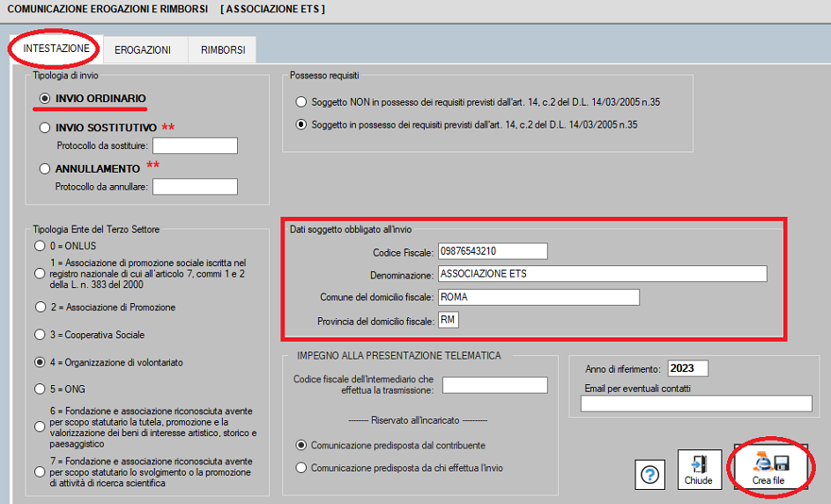Click the Codice Fiscale field 09876543210

[x=493, y=251]
